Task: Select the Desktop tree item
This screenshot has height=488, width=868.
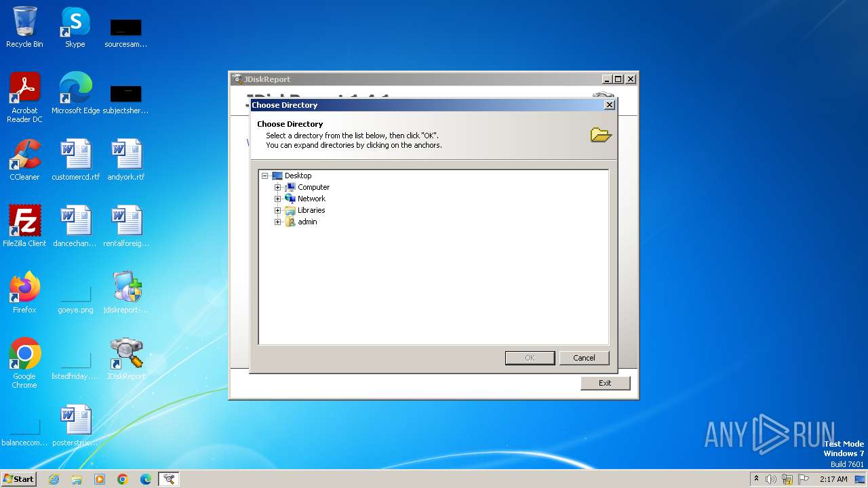Action: (x=298, y=176)
